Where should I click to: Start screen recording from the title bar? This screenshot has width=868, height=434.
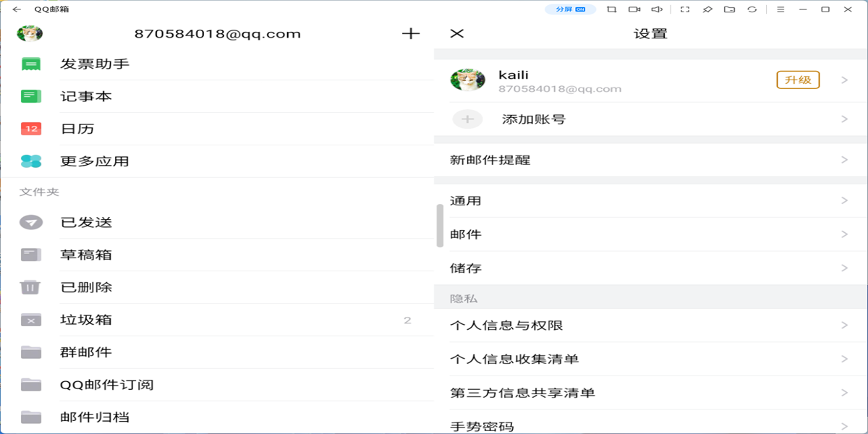(x=634, y=10)
